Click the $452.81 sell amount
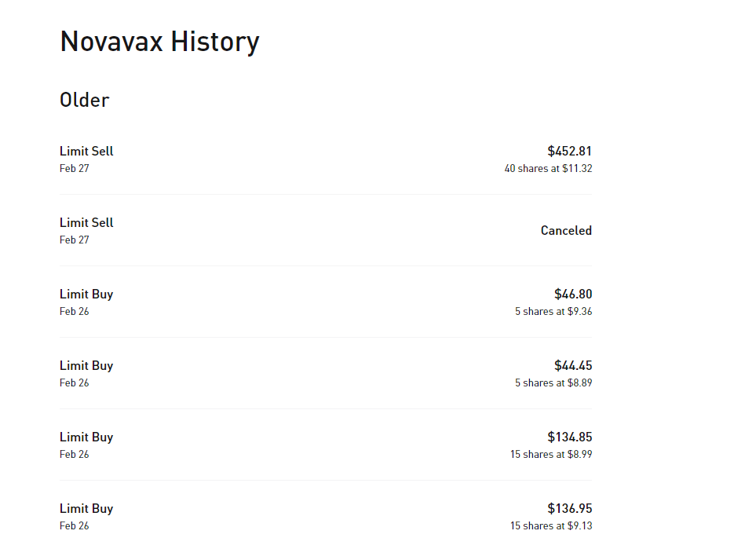Screen dimensions: 756x549 569,151
